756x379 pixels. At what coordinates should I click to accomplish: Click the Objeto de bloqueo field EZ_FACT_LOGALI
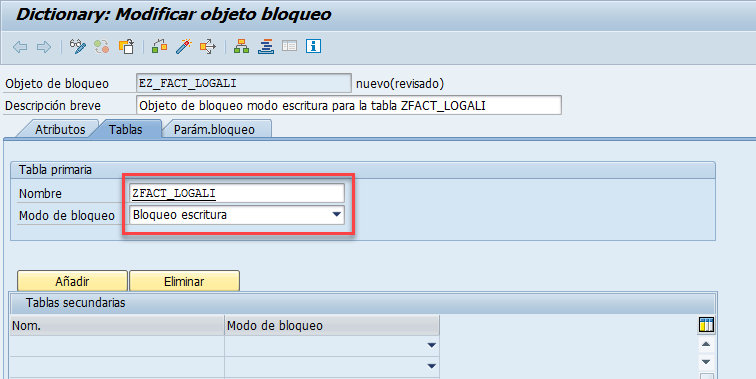click(243, 83)
